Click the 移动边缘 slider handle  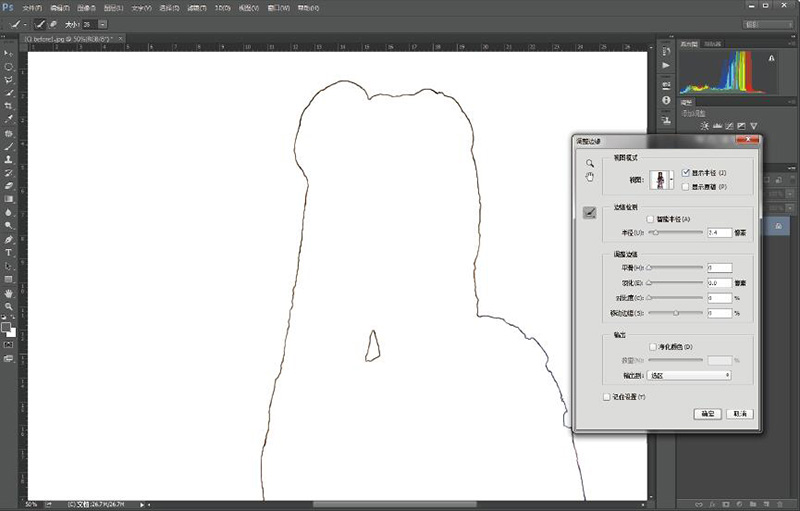(676, 313)
